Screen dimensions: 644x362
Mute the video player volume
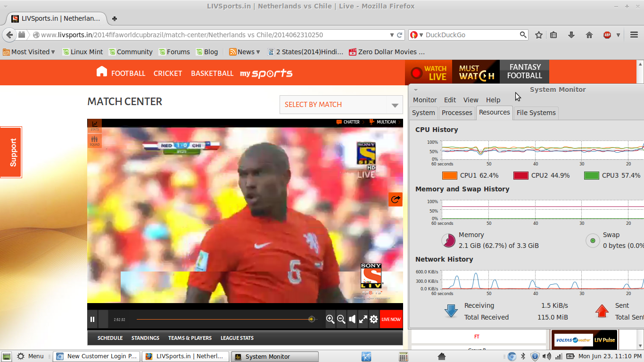352,319
